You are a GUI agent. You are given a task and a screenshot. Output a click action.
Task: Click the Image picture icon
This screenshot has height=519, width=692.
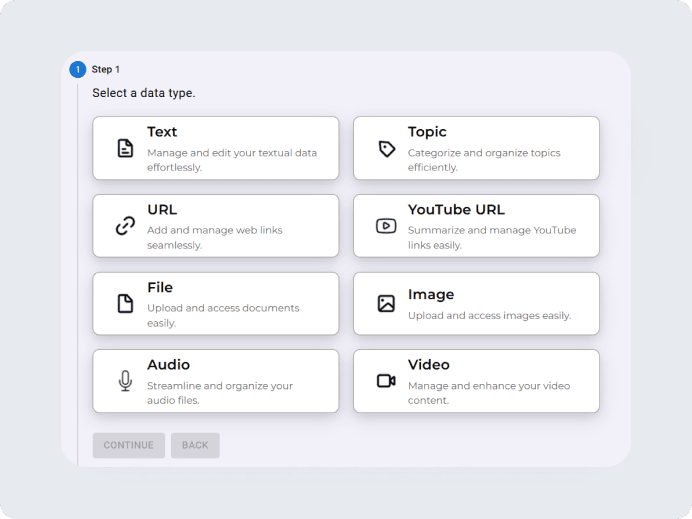pos(386,304)
